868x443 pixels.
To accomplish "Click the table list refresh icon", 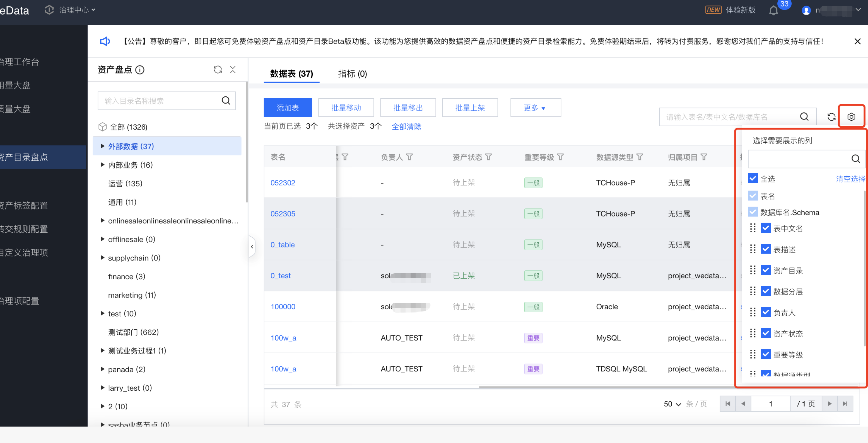I will (831, 117).
